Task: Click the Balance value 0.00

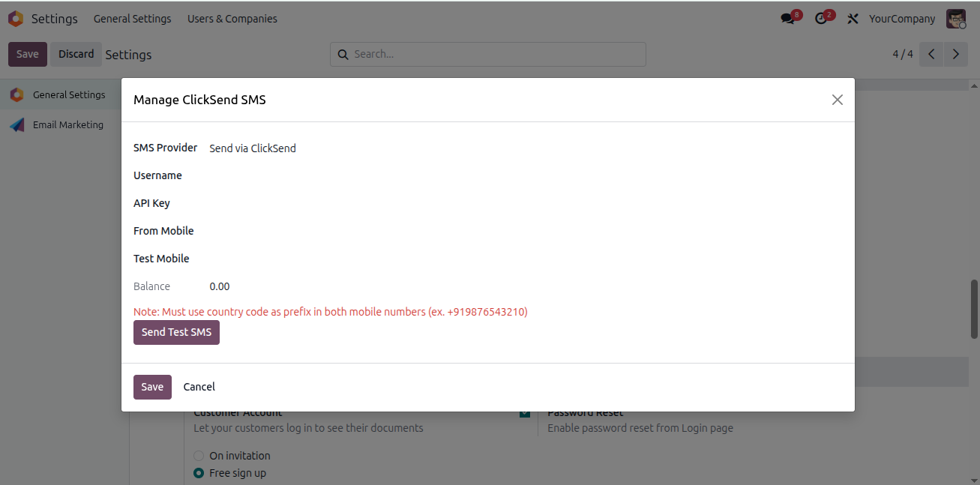Action: coord(220,286)
